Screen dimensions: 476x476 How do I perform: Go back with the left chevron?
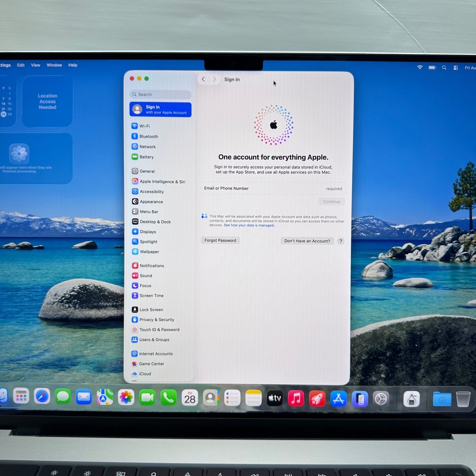click(x=203, y=79)
